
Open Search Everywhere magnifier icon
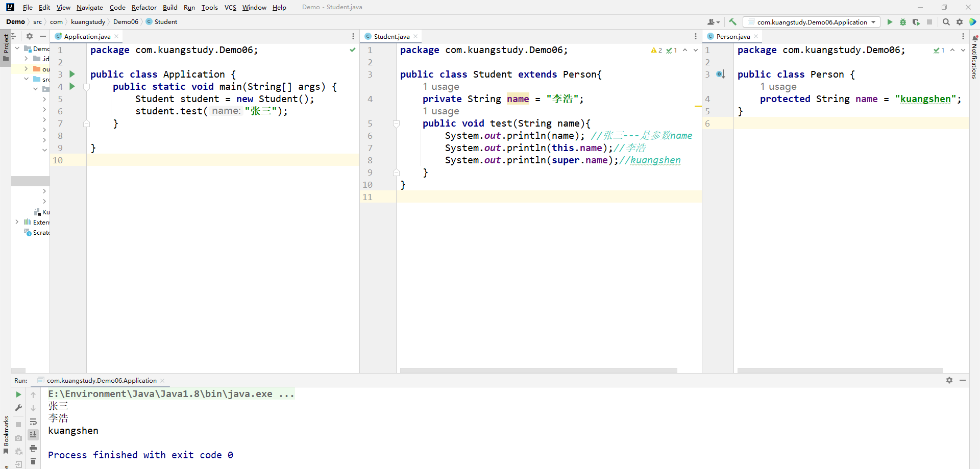(x=946, y=22)
